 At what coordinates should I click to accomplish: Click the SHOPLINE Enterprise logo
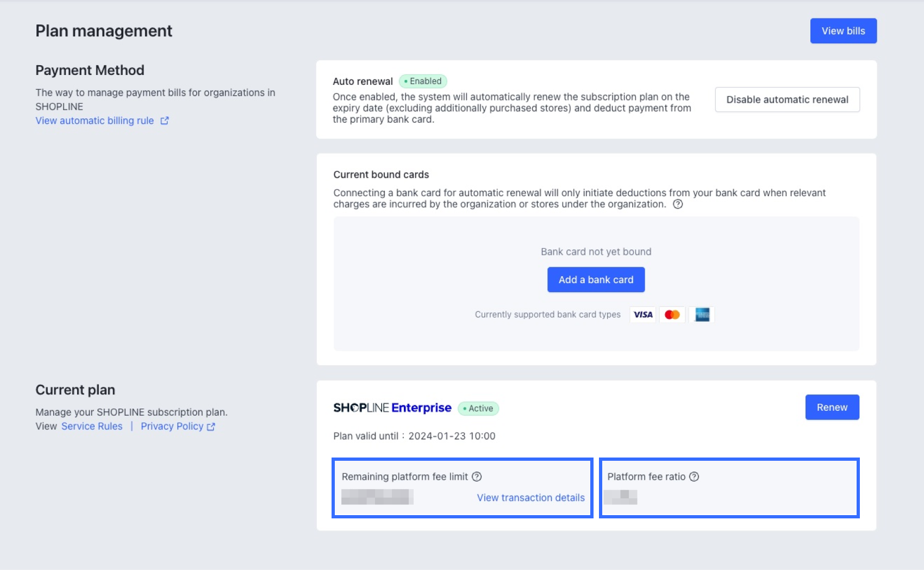click(x=392, y=408)
